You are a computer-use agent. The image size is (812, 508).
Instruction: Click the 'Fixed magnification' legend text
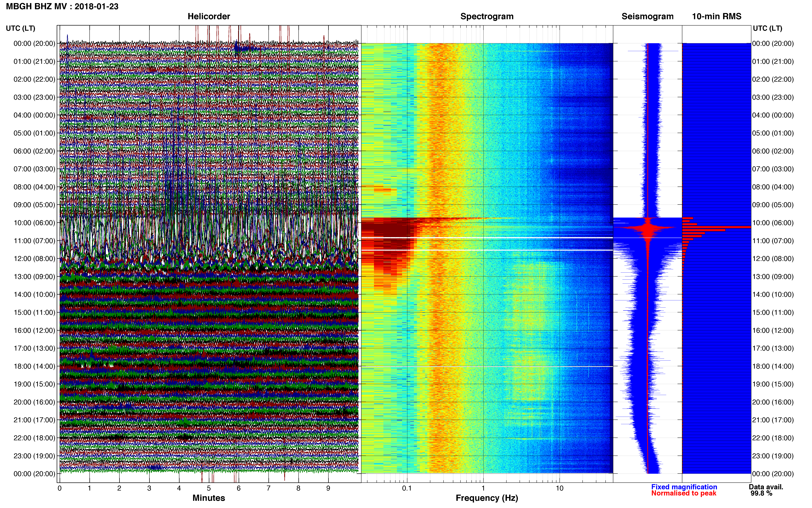click(x=684, y=487)
